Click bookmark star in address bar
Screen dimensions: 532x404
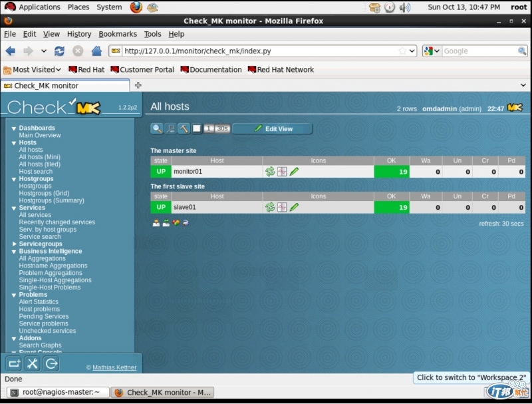(x=402, y=51)
